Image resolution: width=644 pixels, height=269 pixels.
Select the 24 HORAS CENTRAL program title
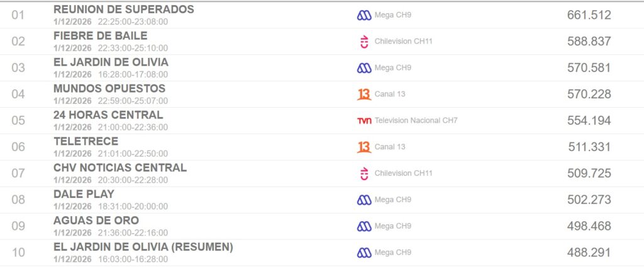click(108, 115)
